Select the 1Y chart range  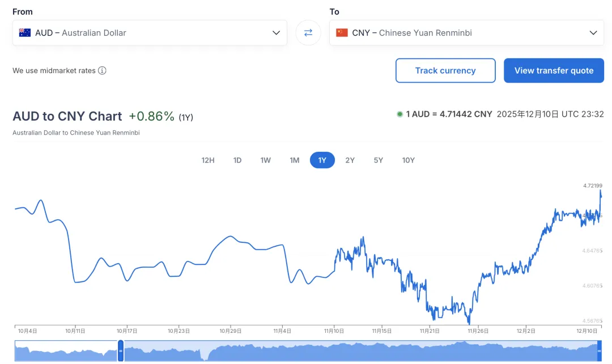[x=322, y=160]
